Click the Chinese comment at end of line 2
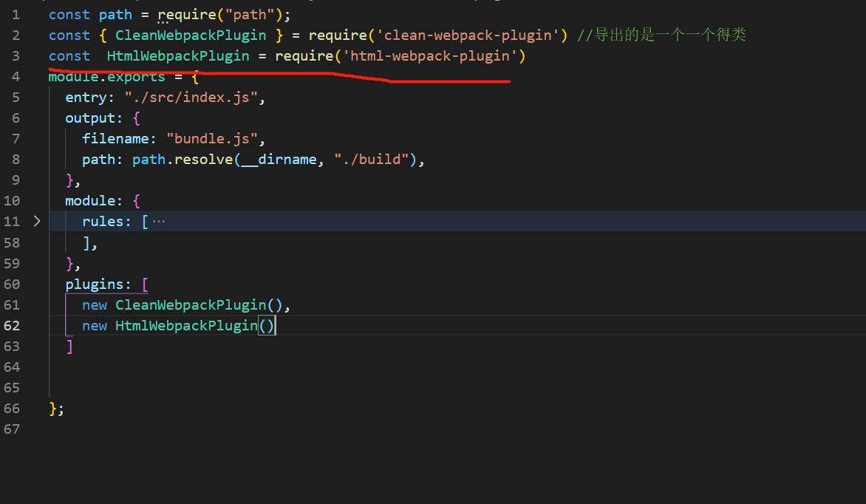 click(661, 35)
